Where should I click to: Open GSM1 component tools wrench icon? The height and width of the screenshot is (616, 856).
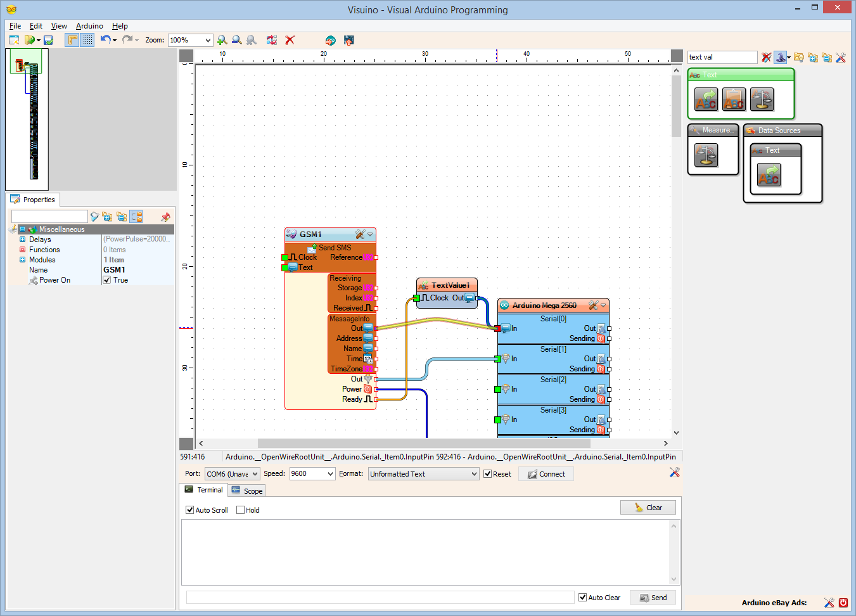[x=360, y=234]
